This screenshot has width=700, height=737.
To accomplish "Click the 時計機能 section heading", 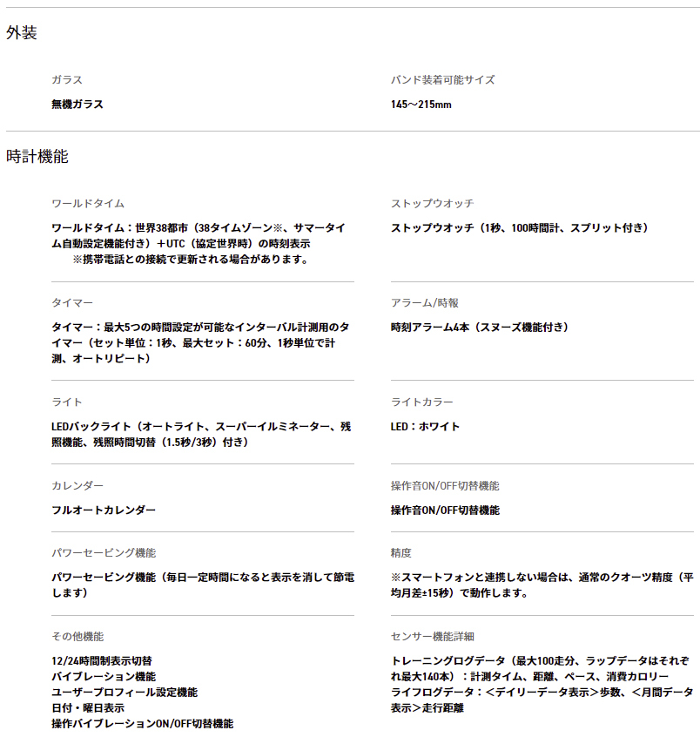I will pos(37,157).
